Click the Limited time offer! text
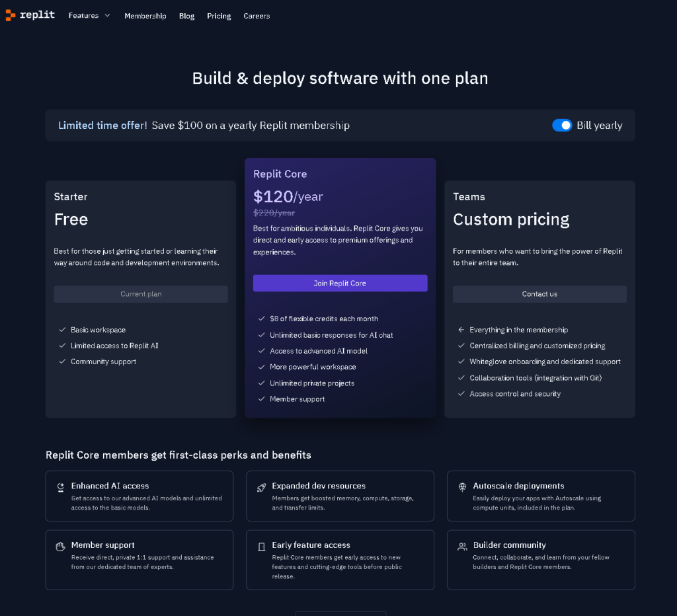 (x=102, y=126)
